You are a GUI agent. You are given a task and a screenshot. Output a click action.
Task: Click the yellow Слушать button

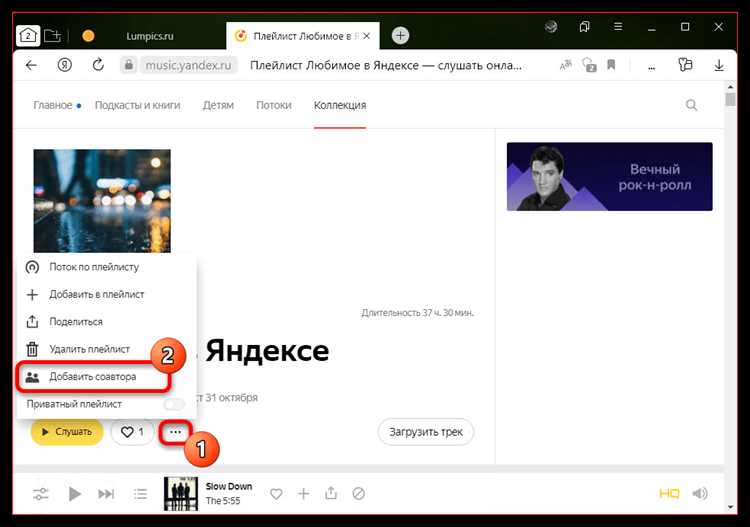click(67, 432)
